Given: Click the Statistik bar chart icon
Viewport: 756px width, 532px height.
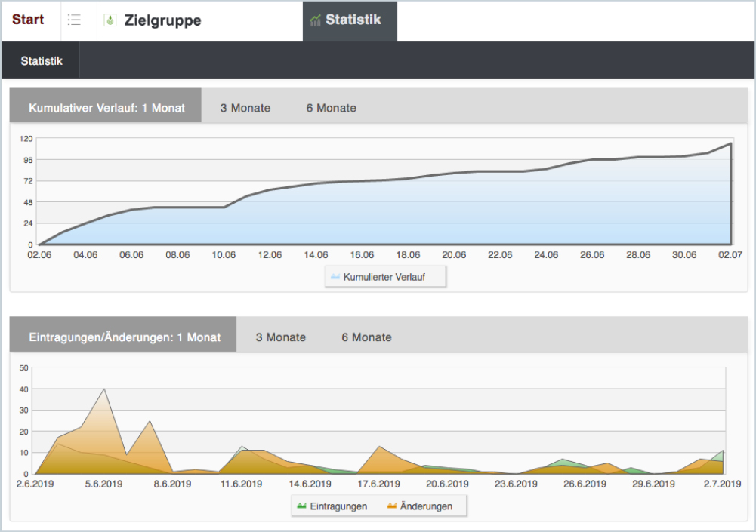Looking at the screenshot, I should [x=315, y=20].
